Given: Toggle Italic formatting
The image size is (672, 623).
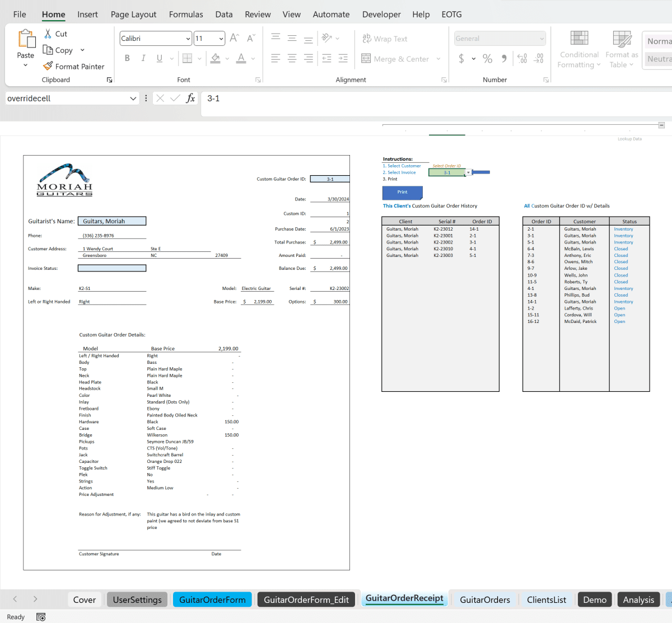Looking at the screenshot, I should (x=143, y=58).
